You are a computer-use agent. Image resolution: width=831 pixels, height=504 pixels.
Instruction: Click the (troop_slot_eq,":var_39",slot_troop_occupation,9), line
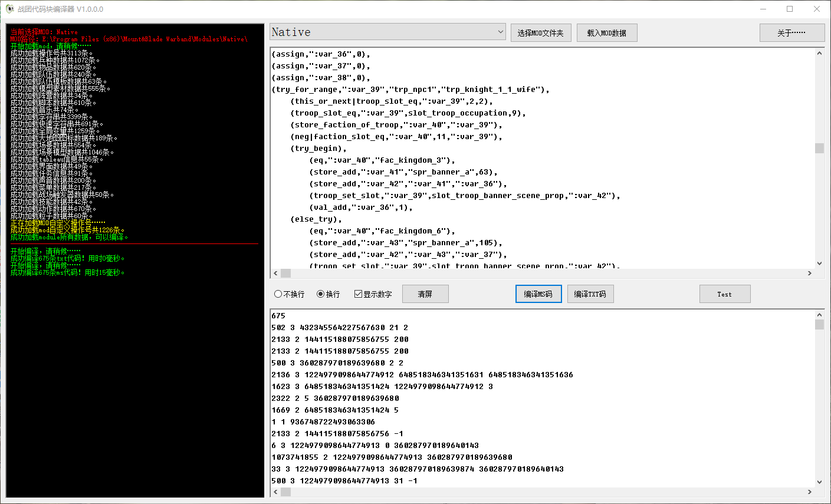408,113
